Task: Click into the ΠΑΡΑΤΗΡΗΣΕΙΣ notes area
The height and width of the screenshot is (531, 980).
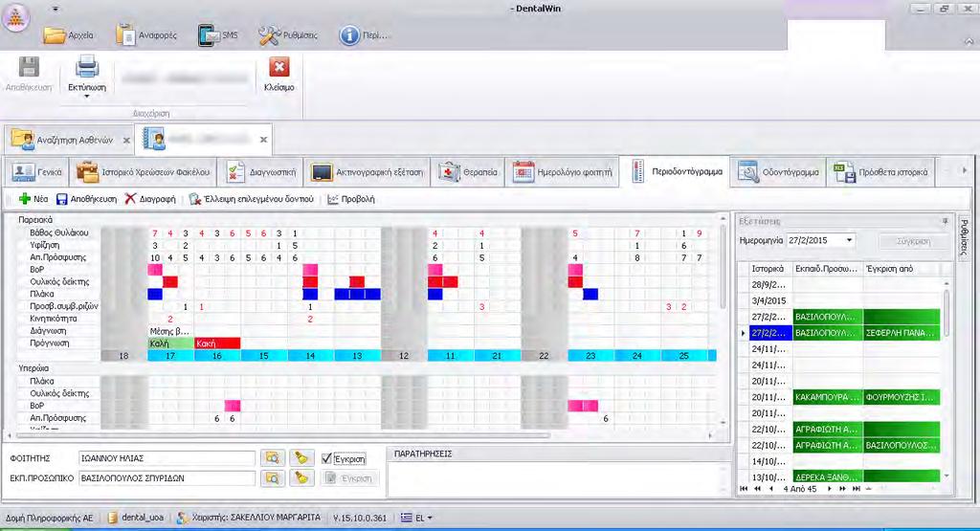Action: coord(558,479)
